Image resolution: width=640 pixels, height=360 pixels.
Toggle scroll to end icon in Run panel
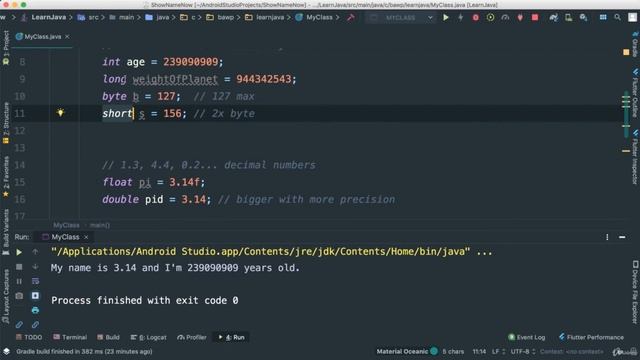point(35,296)
